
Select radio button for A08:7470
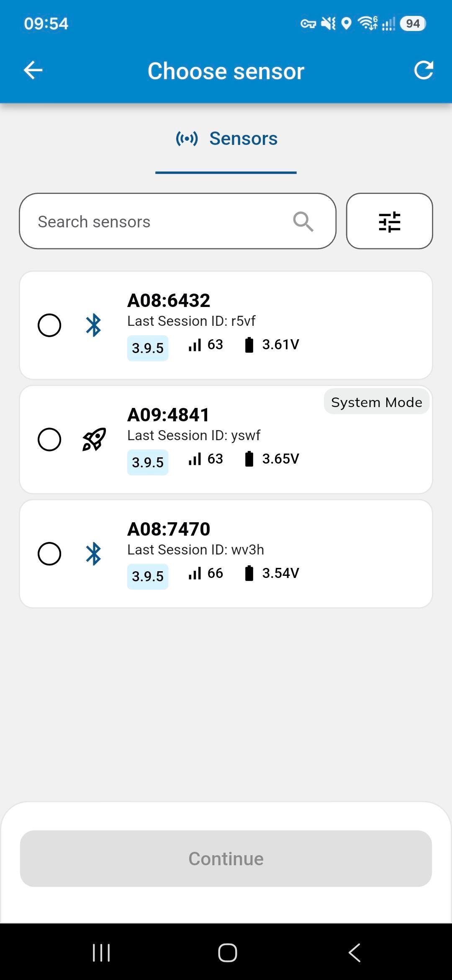coord(49,554)
